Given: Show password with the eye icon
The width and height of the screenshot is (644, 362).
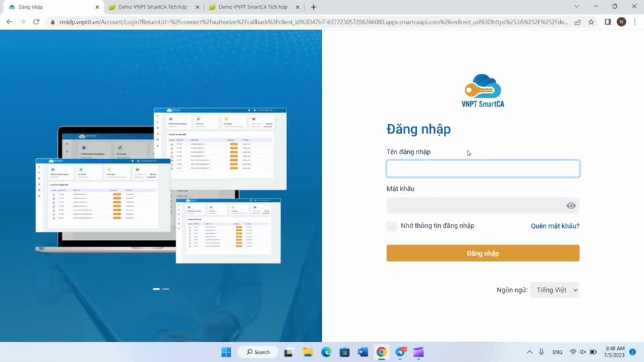Looking at the screenshot, I should (570, 206).
